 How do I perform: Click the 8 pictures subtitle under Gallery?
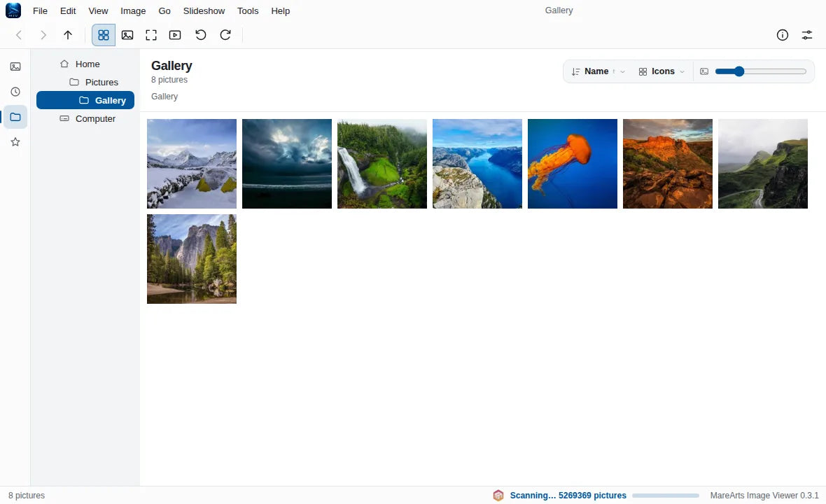pos(169,80)
